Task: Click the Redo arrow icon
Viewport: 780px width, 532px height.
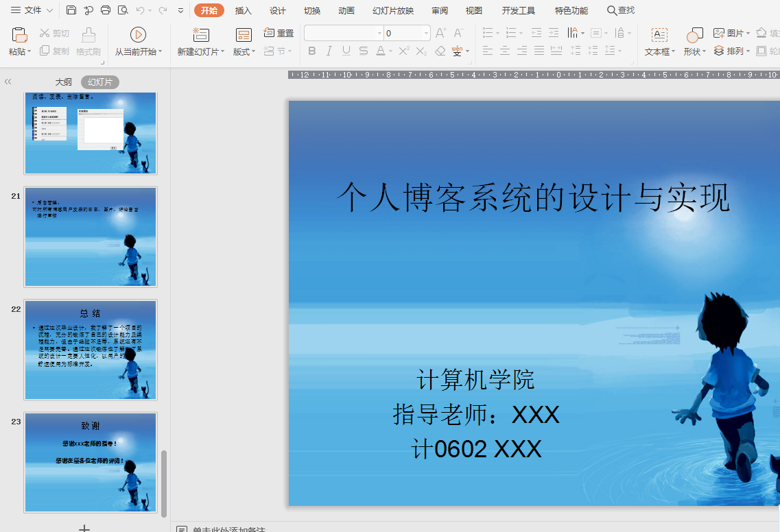Action: 163,10
